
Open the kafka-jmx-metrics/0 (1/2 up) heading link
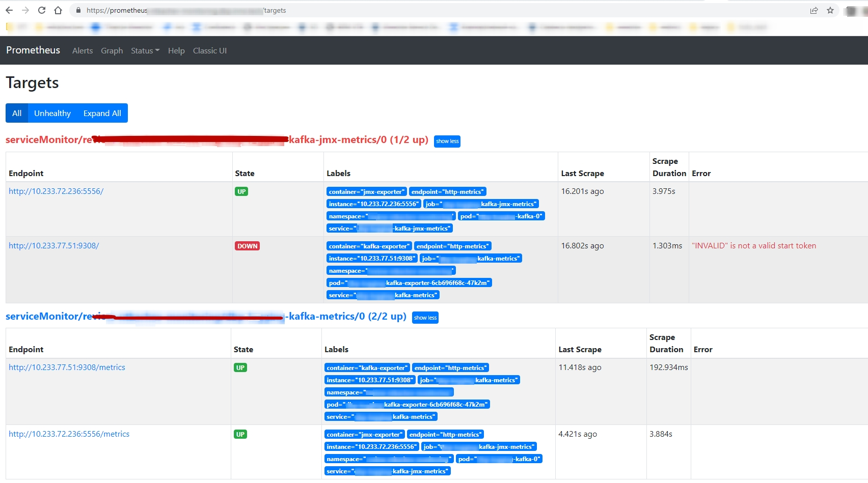click(x=217, y=139)
